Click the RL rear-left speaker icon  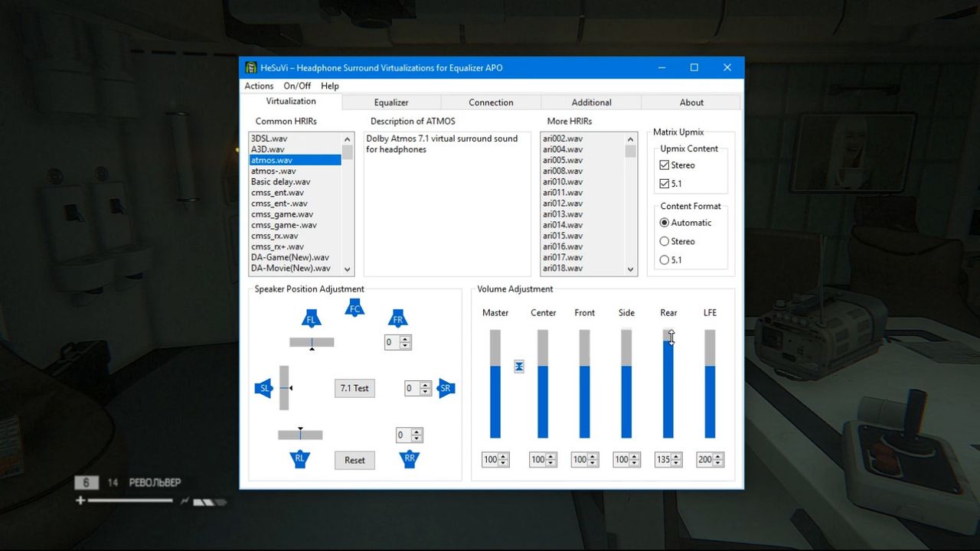click(x=300, y=459)
